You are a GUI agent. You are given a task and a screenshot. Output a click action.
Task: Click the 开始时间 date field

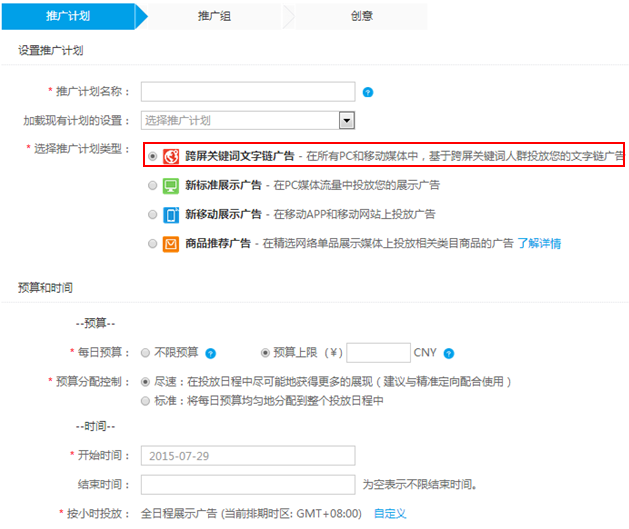click(248, 456)
